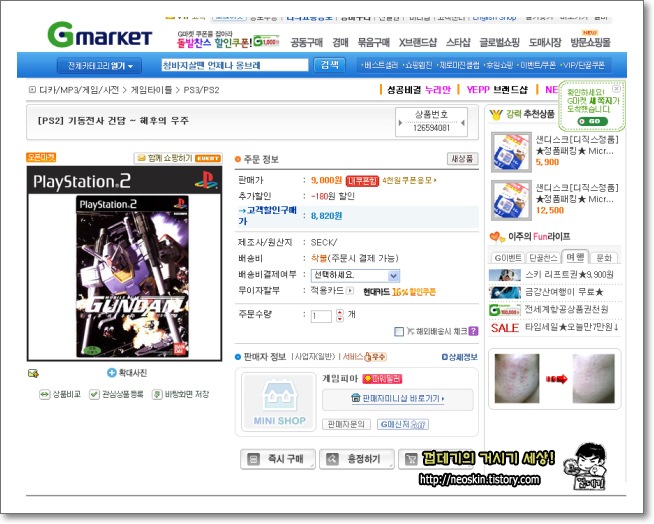Open the 도매시장 menu
This screenshot has width=654, height=524.
click(x=545, y=42)
